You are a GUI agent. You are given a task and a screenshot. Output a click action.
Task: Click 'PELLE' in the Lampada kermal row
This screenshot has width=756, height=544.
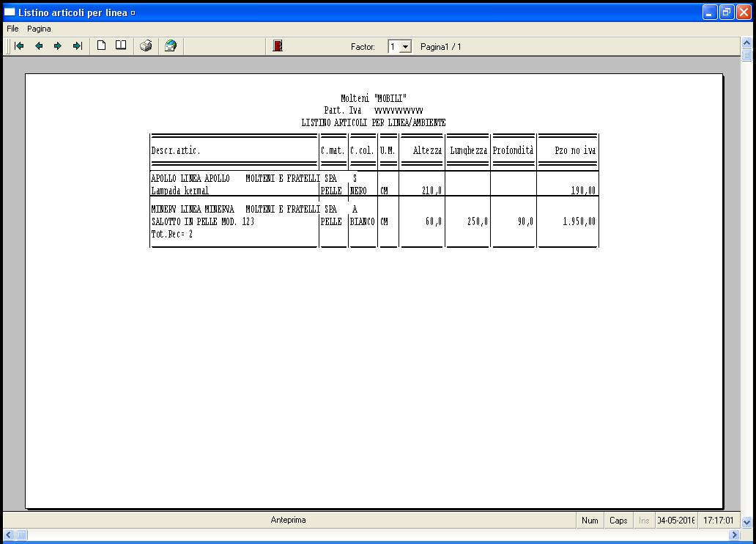(x=331, y=191)
